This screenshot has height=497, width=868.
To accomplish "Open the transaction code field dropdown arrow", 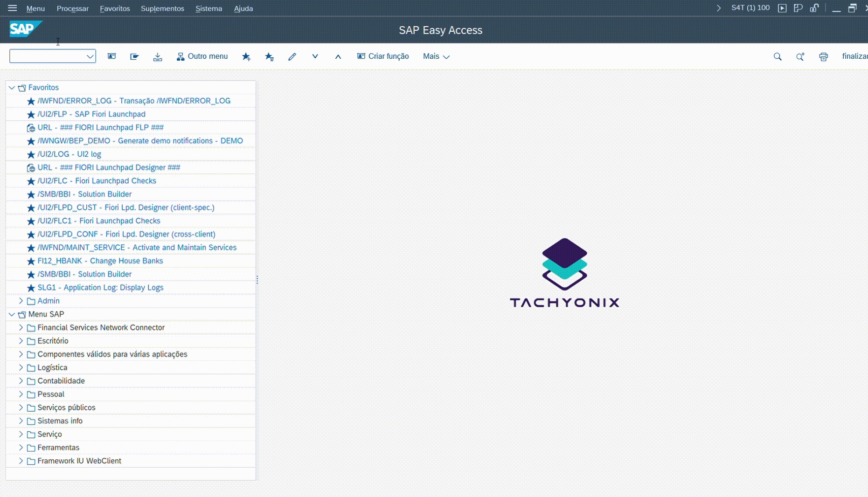I will tap(90, 56).
